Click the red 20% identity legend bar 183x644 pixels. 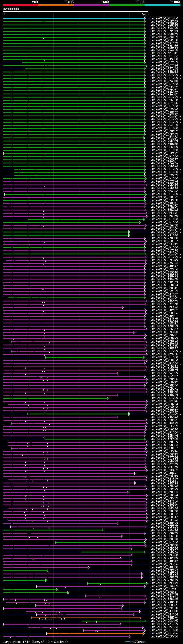coord(20,5)
